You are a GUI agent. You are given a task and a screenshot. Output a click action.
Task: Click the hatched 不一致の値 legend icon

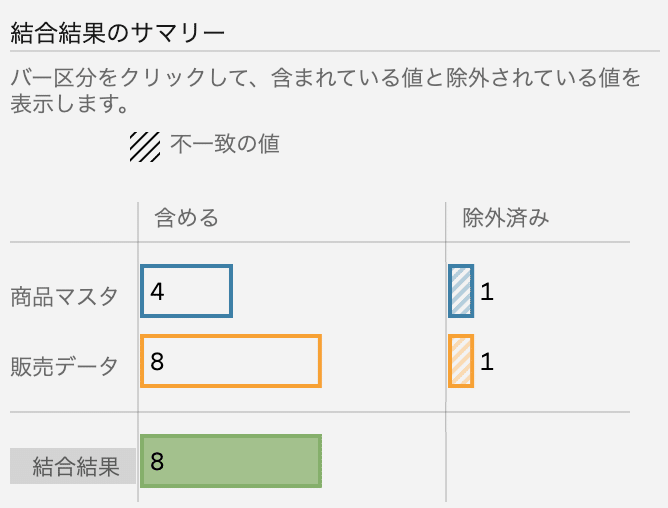(x=145, y=147)
